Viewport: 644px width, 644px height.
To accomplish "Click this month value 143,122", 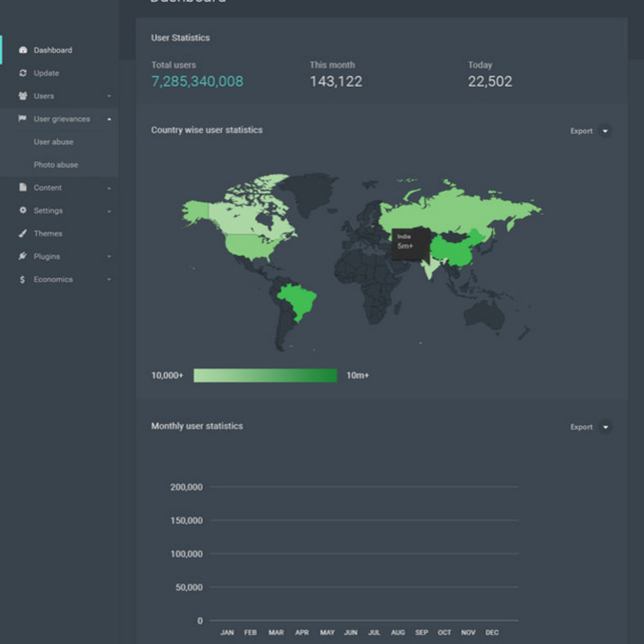I will pos(336,81).
